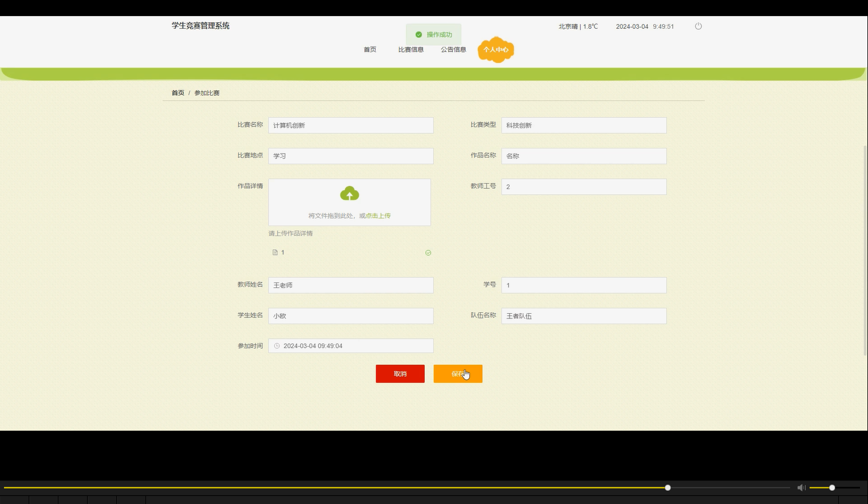Click the red 取消 button
The height and width of the screenshot is (504, 868).
[400, 373]
